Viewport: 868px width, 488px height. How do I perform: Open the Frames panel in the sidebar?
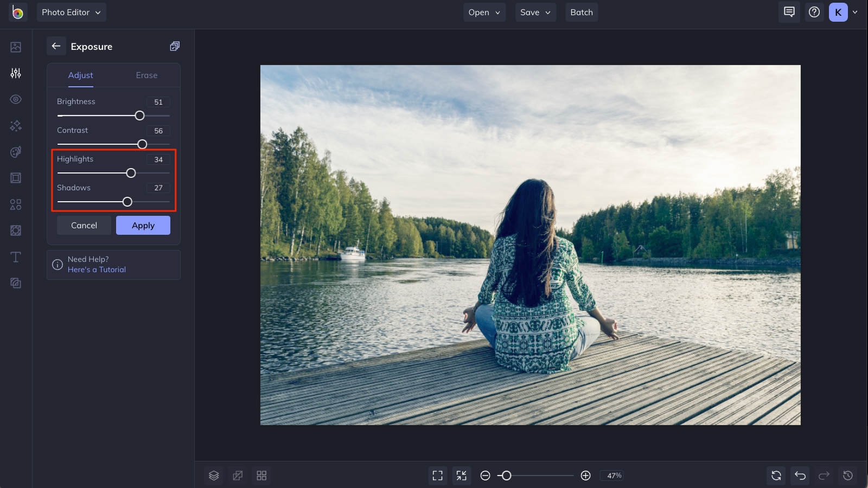(16, 178)
